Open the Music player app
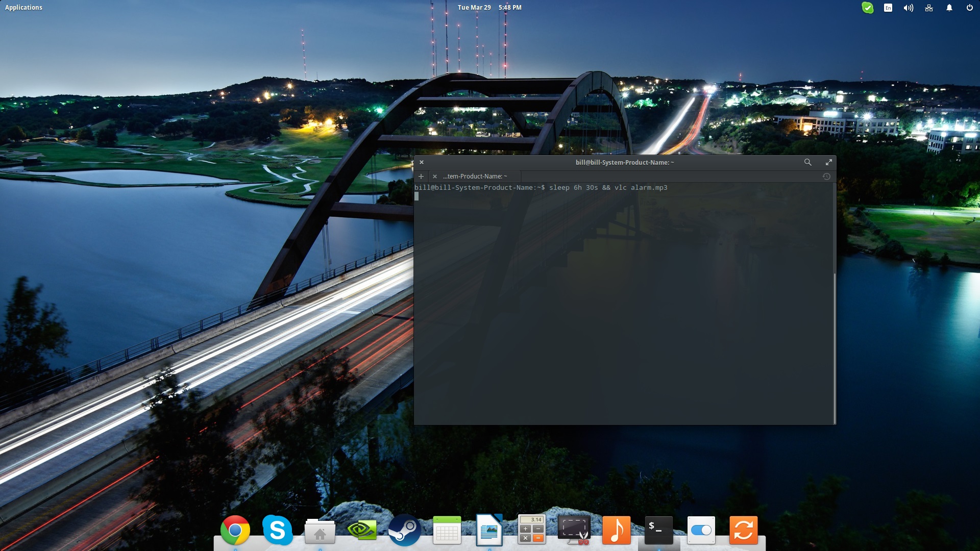 [x=616, y=531]
